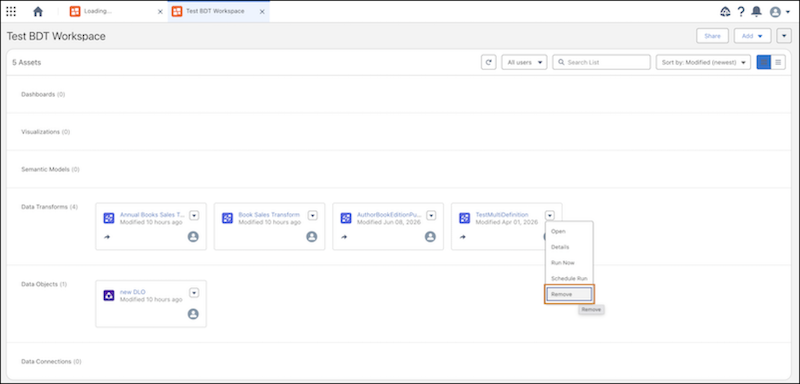This screenshot has height=384, width=800.
Task: Expand the new DLO card menu arrow
Action: (x=194, y=293)
